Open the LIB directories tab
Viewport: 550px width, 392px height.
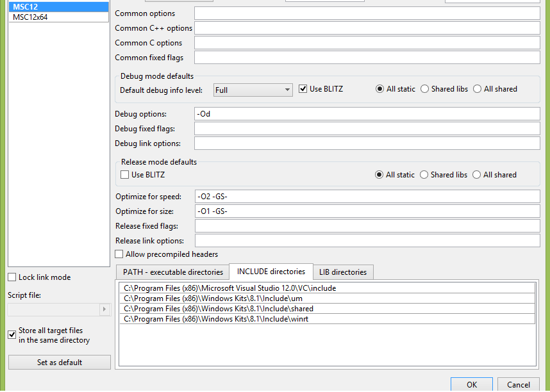(343, 272)
